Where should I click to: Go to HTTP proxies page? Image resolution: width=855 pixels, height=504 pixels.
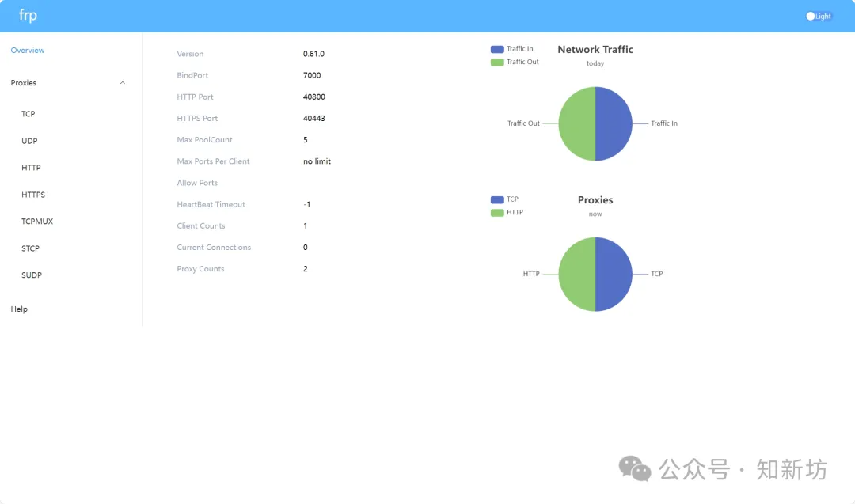31,167
